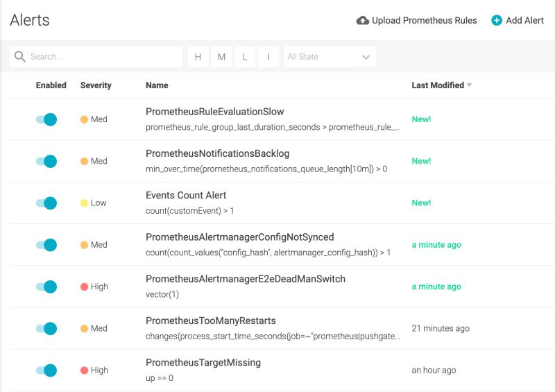The image size is (555, 392).
Task: Open the PrometheusTooManyRestarts alert
Action: tap(211, 321)
